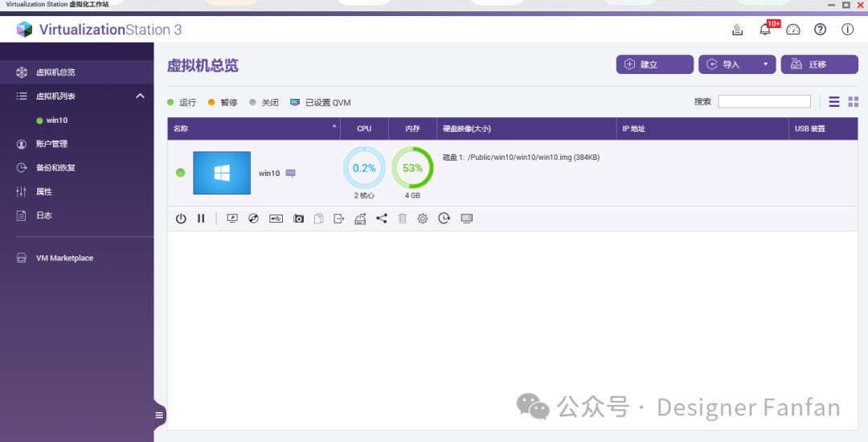The image size is (868, 442).
Task: Open the VM remote console icon
Action: (233, 219)
